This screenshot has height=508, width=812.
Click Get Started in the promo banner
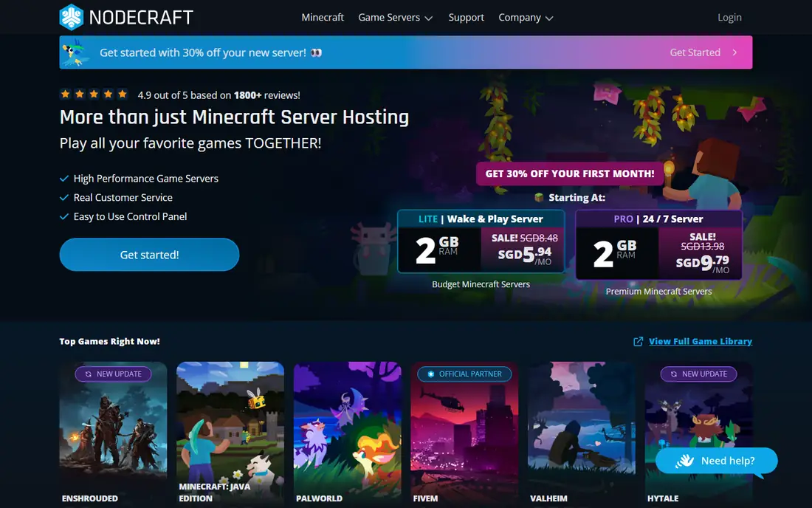tap(695, 52)
